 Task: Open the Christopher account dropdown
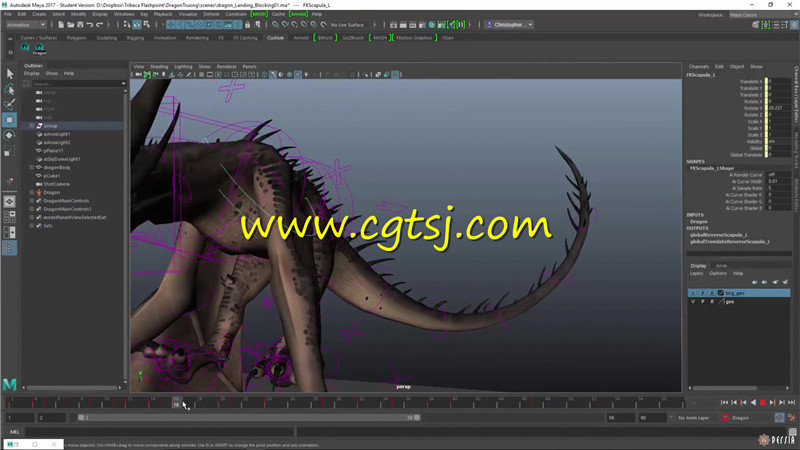[509, 24]
